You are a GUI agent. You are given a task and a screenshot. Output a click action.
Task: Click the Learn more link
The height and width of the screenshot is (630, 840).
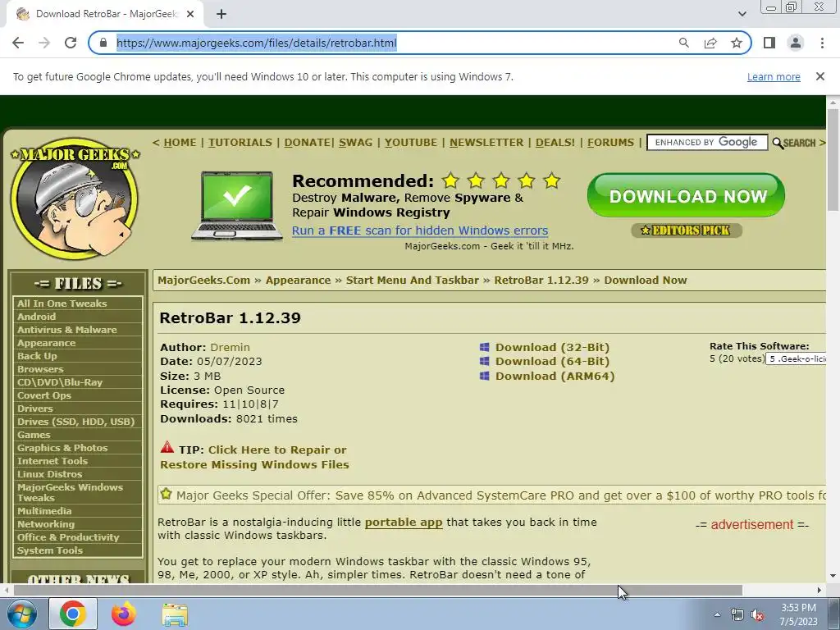pyautogui.click(x=774, y=77)
